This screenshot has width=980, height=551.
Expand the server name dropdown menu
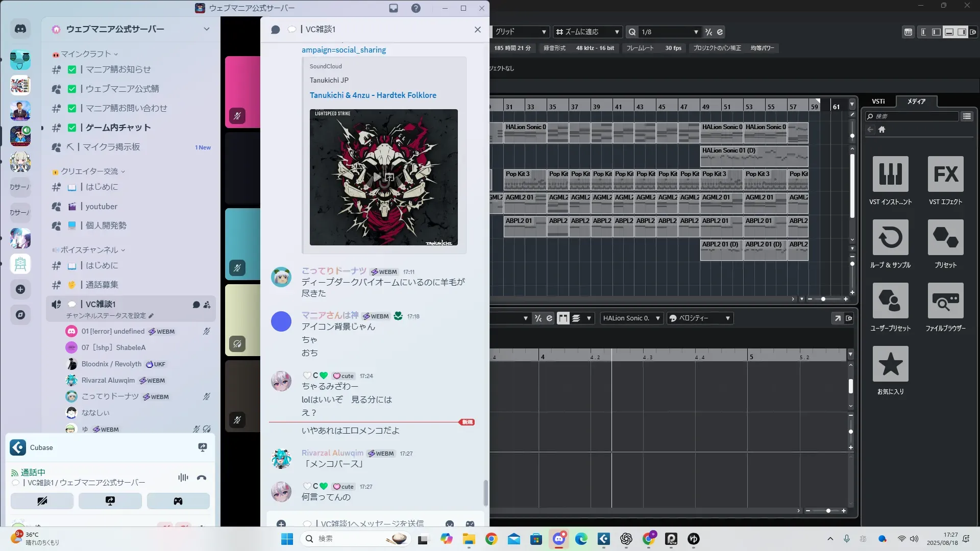206,29
